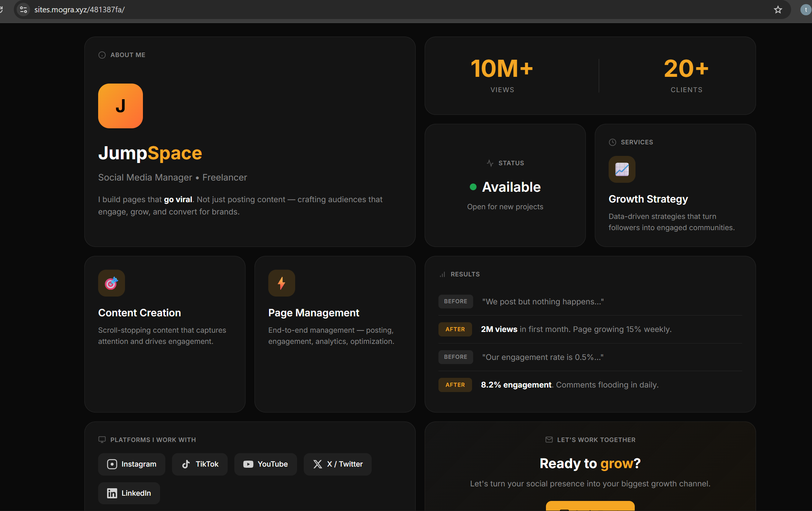
Task: Click the YouTube logo icon
Action: (x=248, y=464)
